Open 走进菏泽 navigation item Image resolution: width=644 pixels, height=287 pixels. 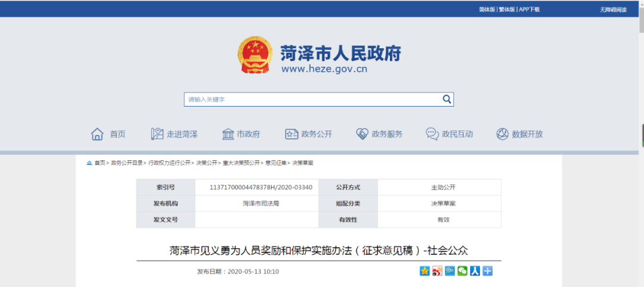tap(174, 134)
